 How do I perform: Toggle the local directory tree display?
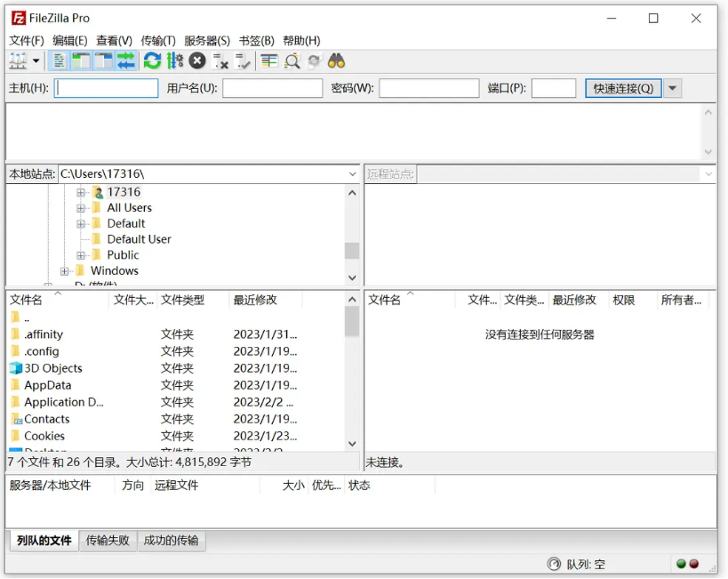pos(81,60)
